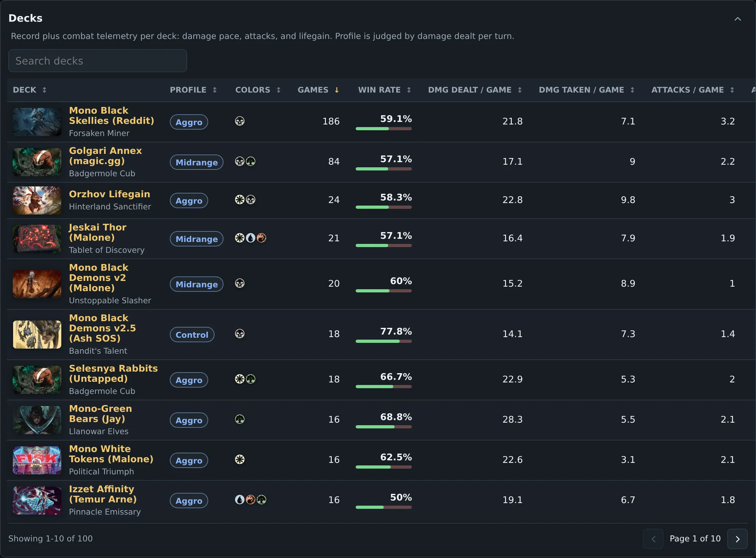Screen dimensions: 756x558
Task: Click Bandit's Talent card thumbnail
Action: [37, 335]
